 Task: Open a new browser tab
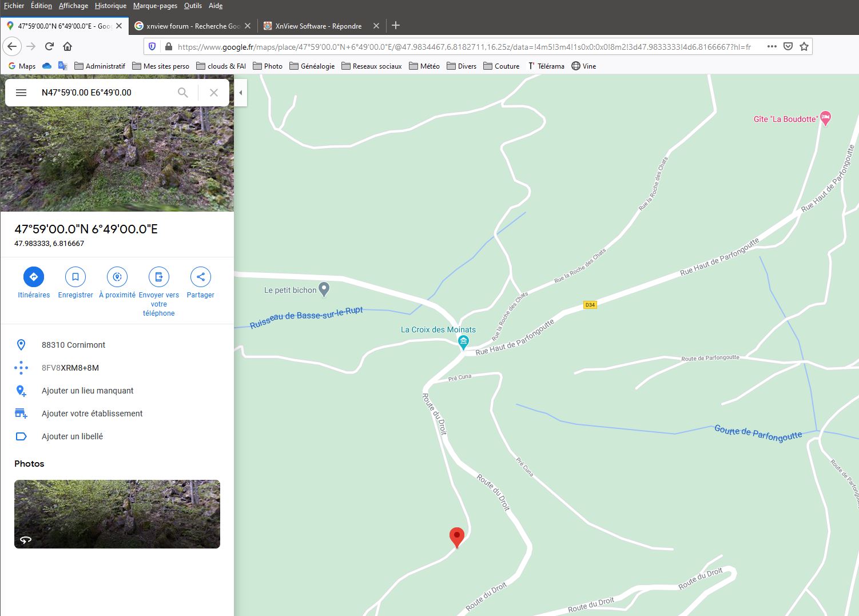[x=396, y=25]
